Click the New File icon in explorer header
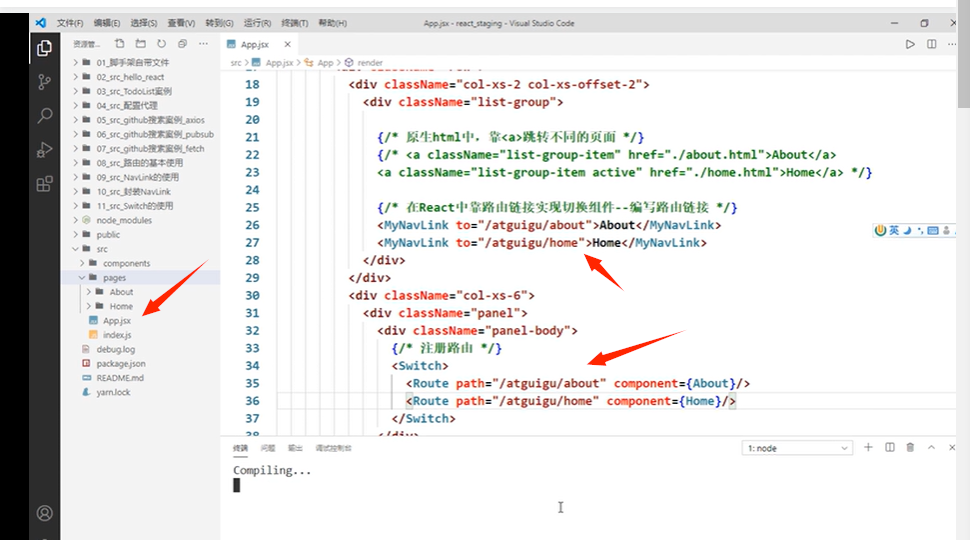The height and width of the screenshot is (540, 970). click(119, 44)
